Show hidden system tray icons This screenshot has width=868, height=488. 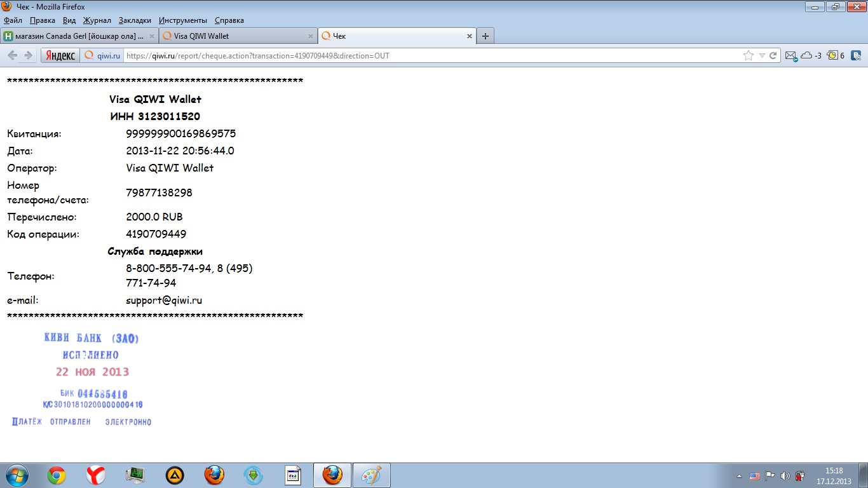coord(739,476)
